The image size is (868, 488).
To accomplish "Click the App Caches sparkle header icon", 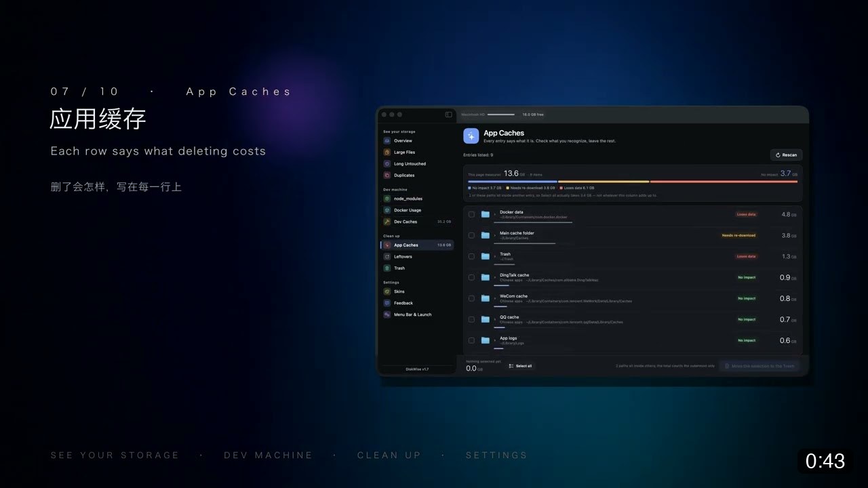I will pos(471,136).
